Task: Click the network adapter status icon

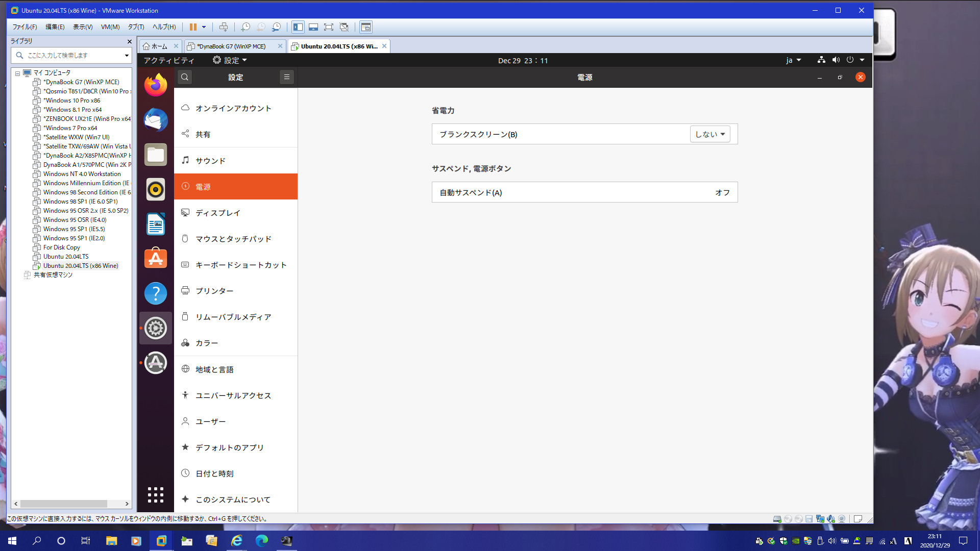Action: pyautogui.click(x=820, y=519)
